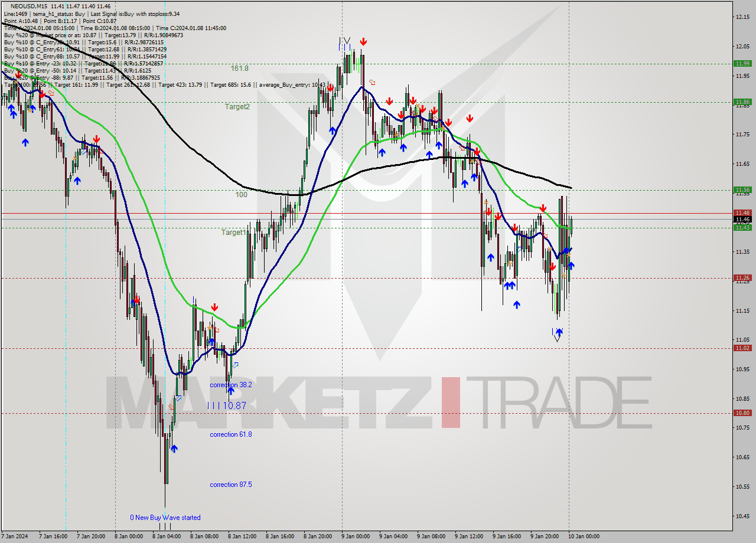
Task: Click the 12.15 price axis tick
Action: 742,17
